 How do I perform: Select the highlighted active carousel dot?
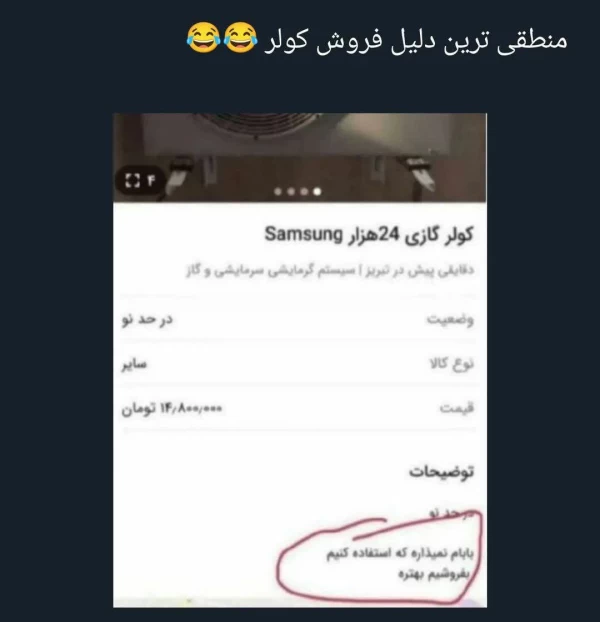pyautogui.click(x=317, y=192)
